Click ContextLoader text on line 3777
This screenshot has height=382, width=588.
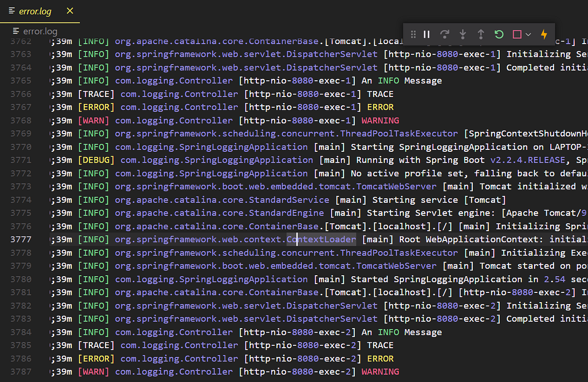[x=321, y=239]
